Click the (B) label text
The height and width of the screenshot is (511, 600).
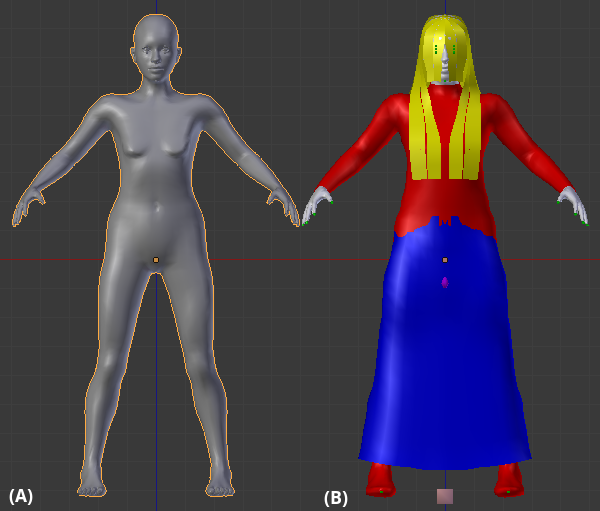click(x=336, y=498)
